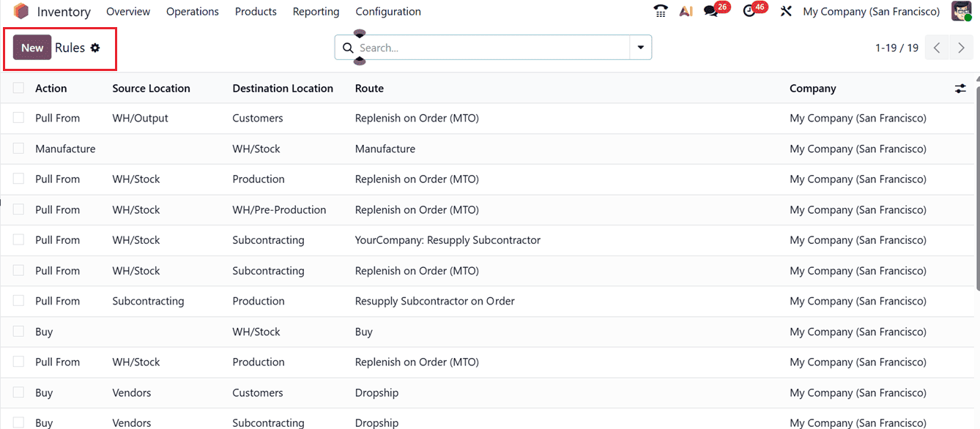Check the Manufacture rule row checkbox
980x429 pixels.
[18, 148]
